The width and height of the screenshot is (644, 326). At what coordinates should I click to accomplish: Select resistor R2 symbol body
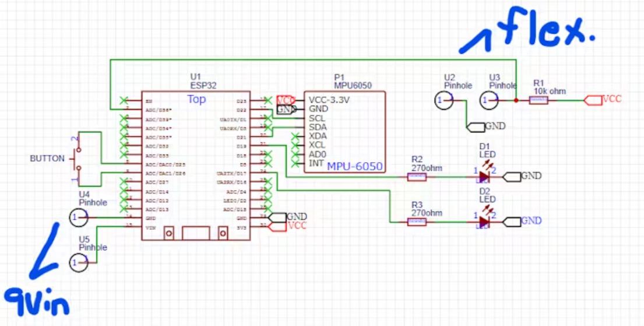(x=417, y=177)
